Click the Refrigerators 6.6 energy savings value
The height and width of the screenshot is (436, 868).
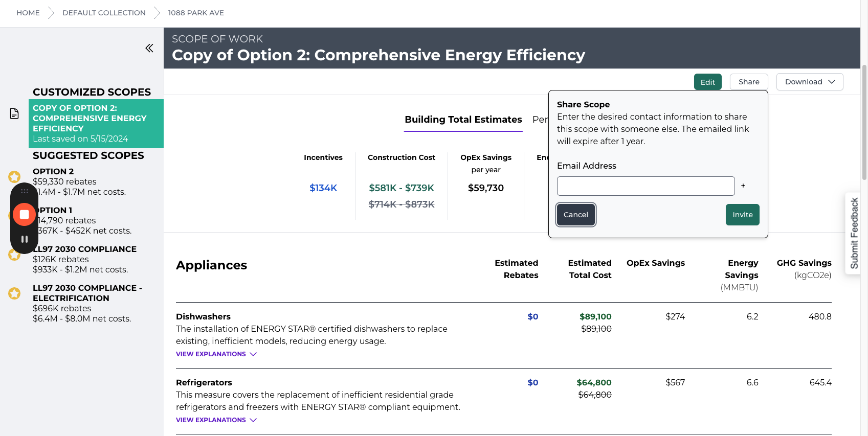coord(752,383)
